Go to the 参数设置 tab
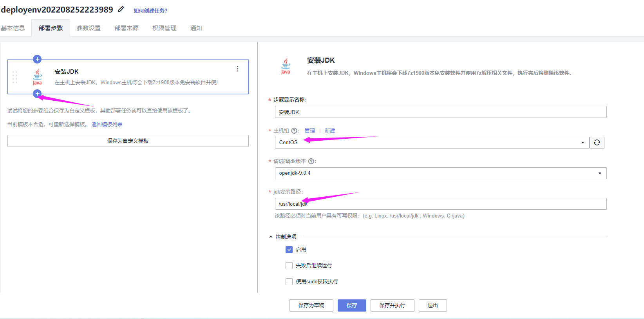The height and width of the screenshot is (319, 644). [89, 28]
